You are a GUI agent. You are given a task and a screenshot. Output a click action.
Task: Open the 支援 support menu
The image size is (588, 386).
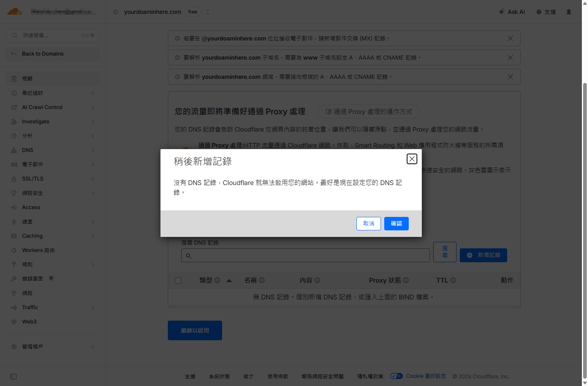[546, 12]
